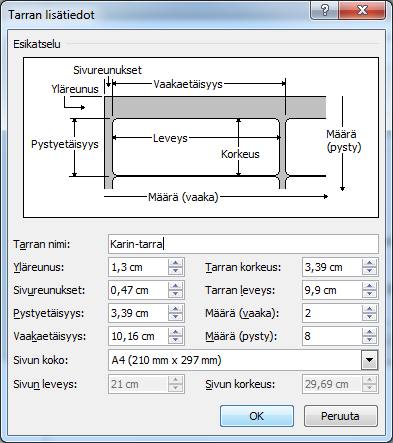Click the Tarran leveys field label

pyautogui.click(x=240, y=290)
